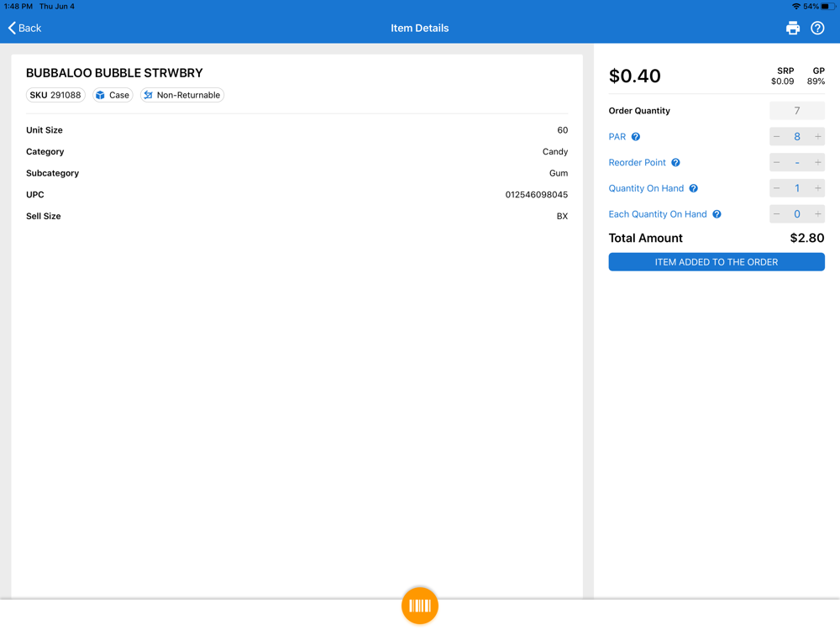Viewport: 840px width, 630px height.
Task: Tap the Case tag with box icon
Action: click(x=113, y=95)
